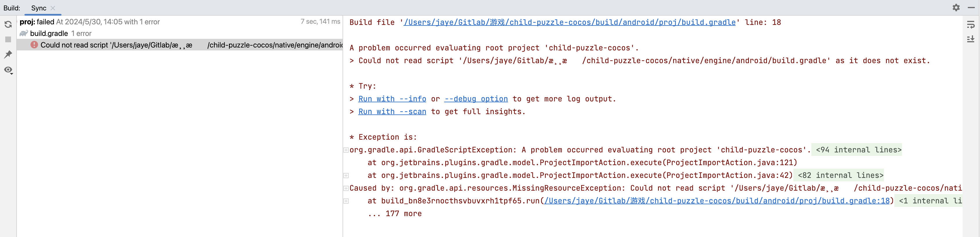980x237 pixels.
Task: Switch to the Sync tab
Action: pyautogui.click(x=38, y=8)
